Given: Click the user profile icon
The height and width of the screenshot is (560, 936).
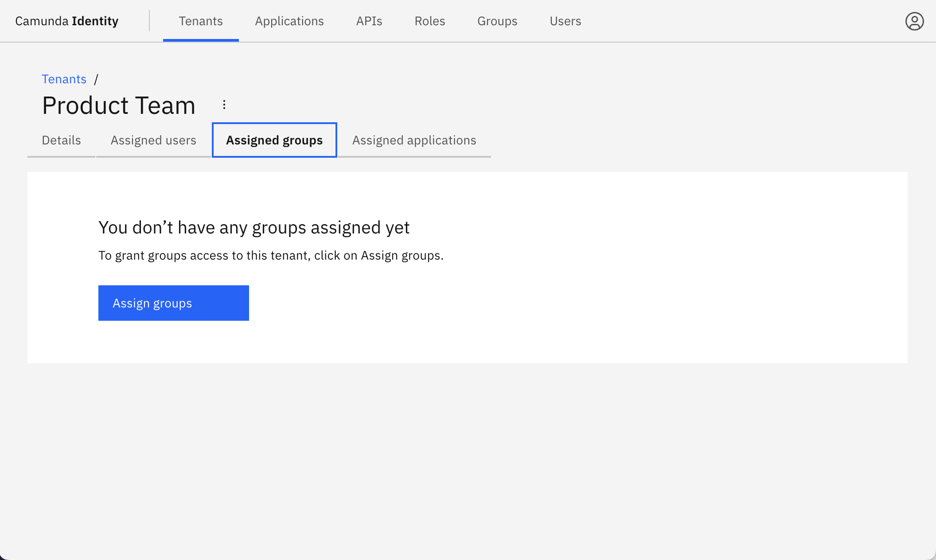Looking at the screenshot, I should tap(913, 21).
